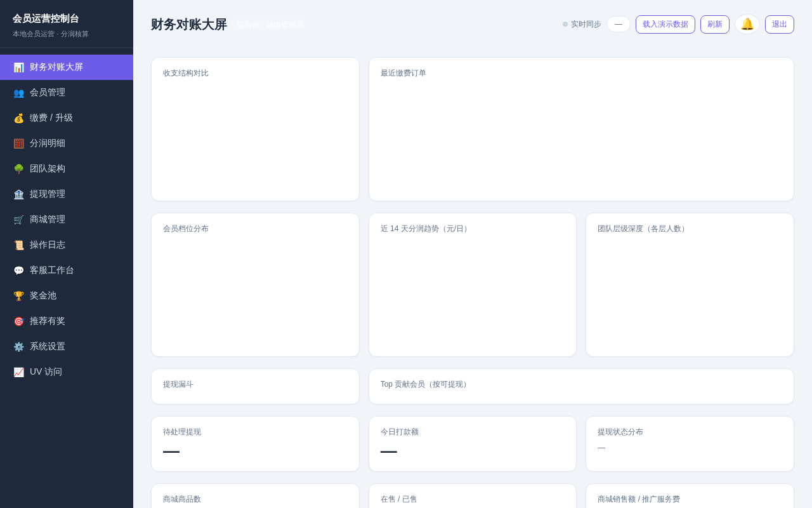Click the 团队架构 tree icon

18,169
